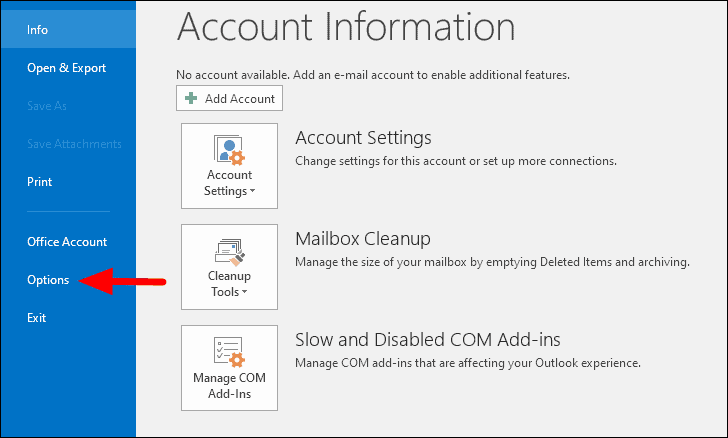Screen dimensions: 728x438
Task: Open Office Account page
Action: [x=67, y=242]
